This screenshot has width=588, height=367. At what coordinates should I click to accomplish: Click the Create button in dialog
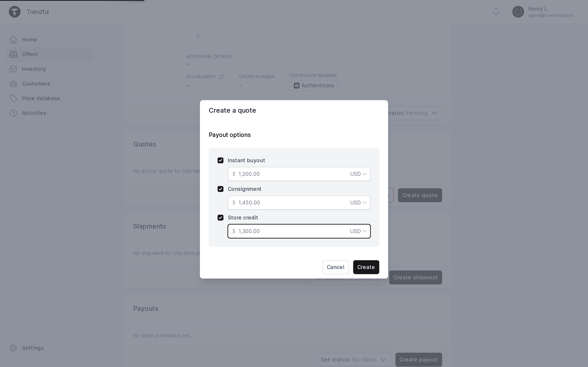click(366, 267)
